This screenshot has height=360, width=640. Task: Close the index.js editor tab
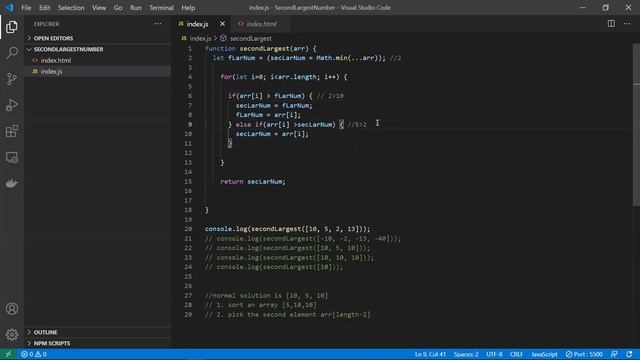click(222, 24)
